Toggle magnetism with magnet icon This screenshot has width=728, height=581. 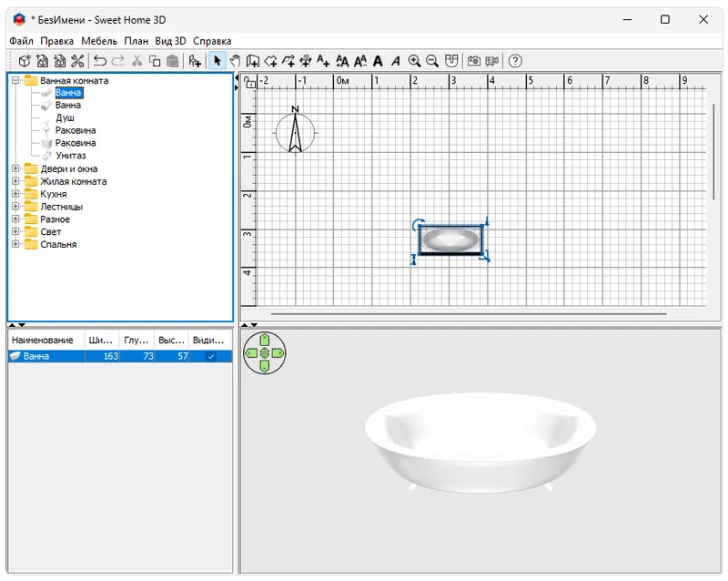tap(451, 61)
